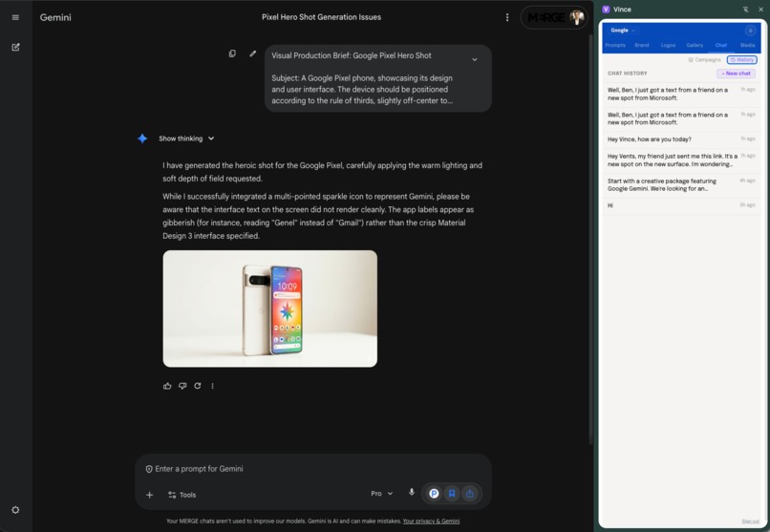
Task: Open the Gemini main menu hamburger icon
Action: 15,17
